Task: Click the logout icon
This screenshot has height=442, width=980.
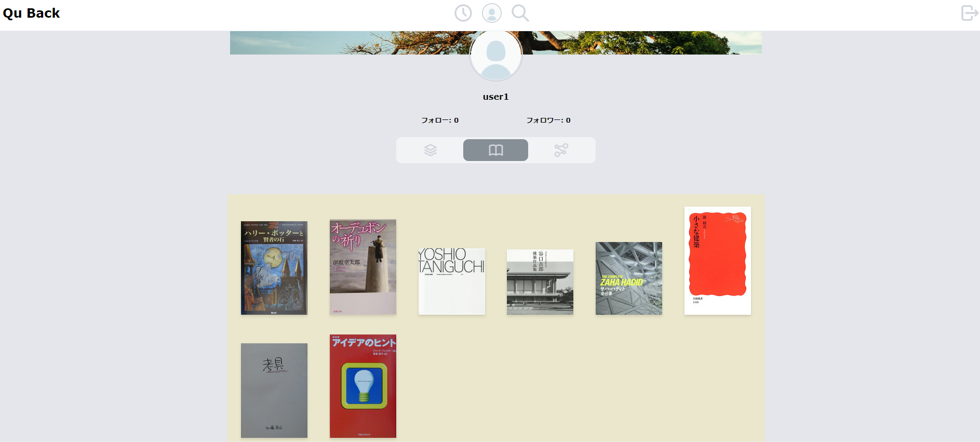Action: (x=969, y=13)
